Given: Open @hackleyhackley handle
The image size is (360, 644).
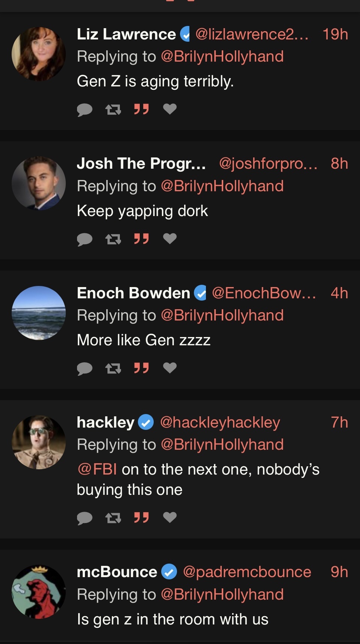Looking at the screenshot, I should (220, 422).
